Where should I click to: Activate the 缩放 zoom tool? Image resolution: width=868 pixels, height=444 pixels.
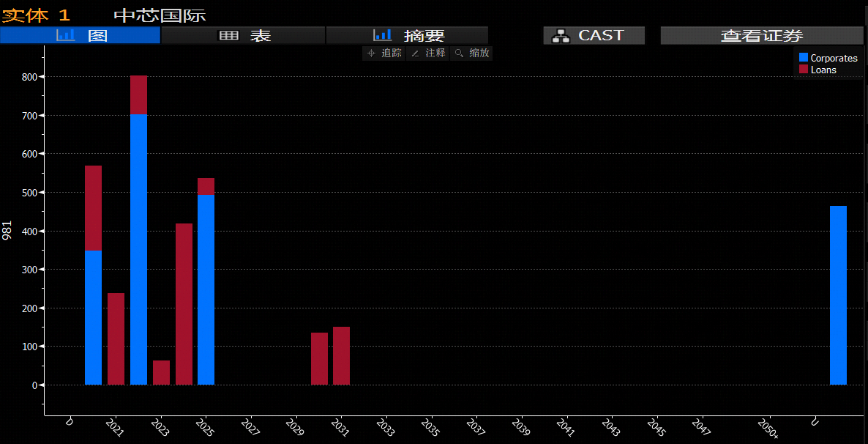click(471, 53)
